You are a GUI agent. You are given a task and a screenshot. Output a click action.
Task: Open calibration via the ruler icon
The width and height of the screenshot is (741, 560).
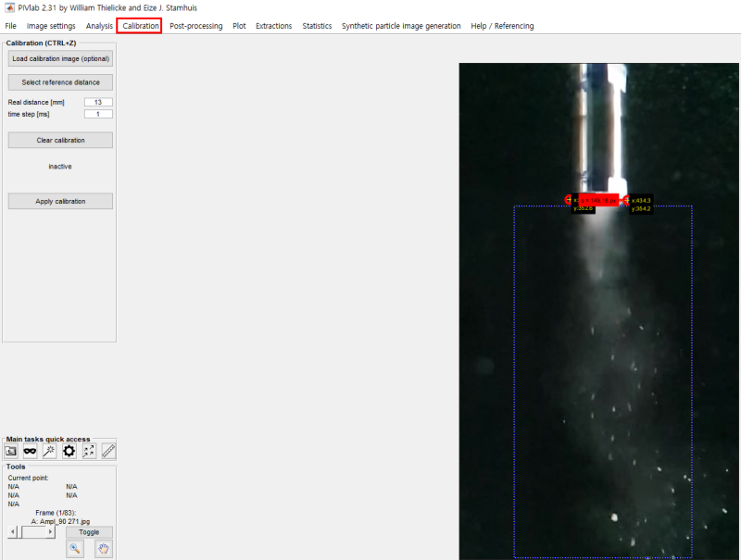pos(108,452)
